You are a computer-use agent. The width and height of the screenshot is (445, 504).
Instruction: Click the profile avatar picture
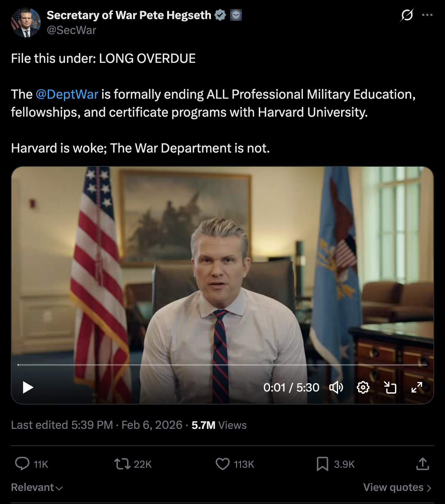pos(26,22)
